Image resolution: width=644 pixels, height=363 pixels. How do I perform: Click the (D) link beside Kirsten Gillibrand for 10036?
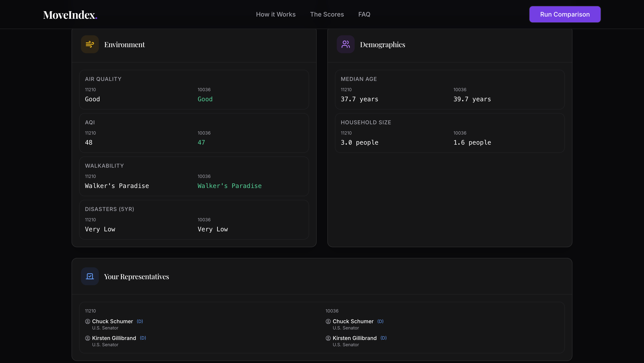point(383,338)
